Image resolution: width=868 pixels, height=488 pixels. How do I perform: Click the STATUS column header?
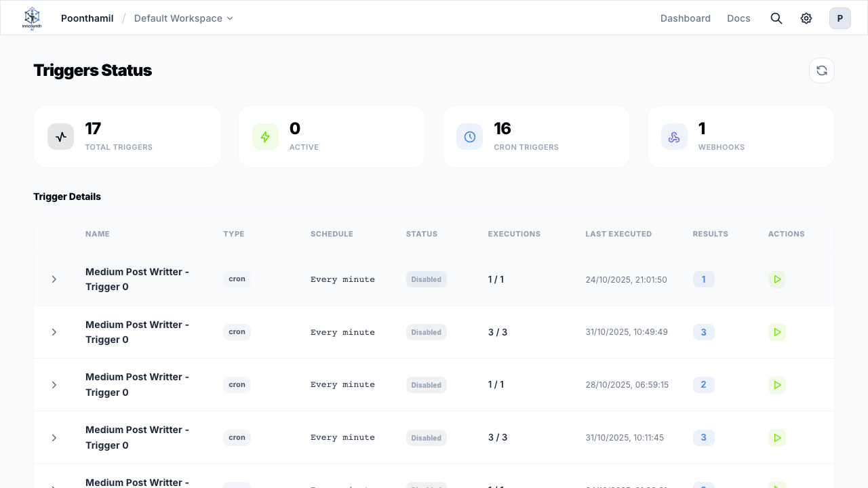tap(422, 234)
